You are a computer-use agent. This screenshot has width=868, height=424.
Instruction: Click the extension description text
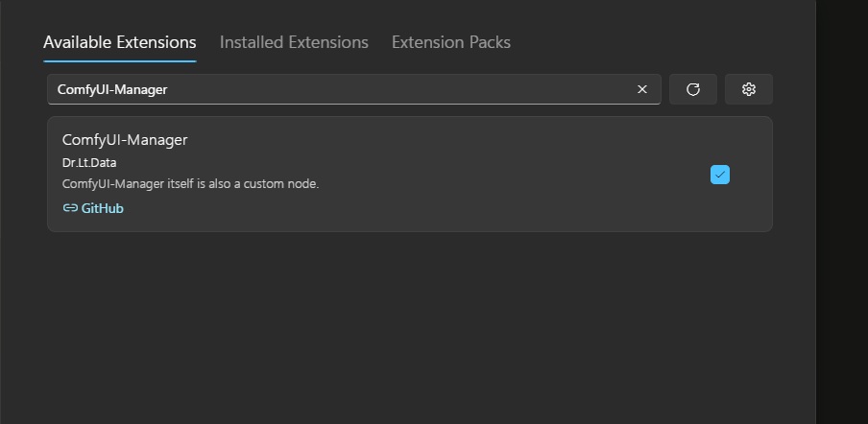190,183
